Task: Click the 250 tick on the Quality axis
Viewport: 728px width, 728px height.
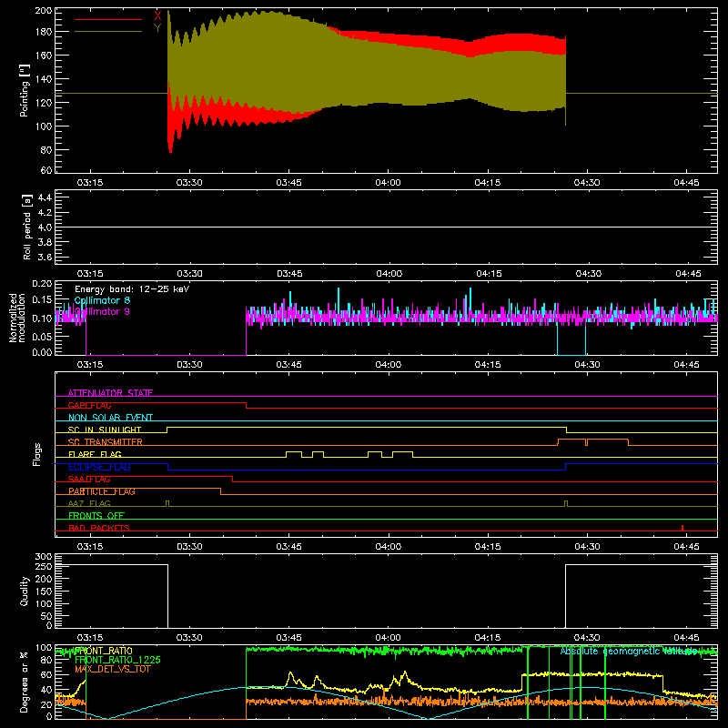Action: (44, 567)
